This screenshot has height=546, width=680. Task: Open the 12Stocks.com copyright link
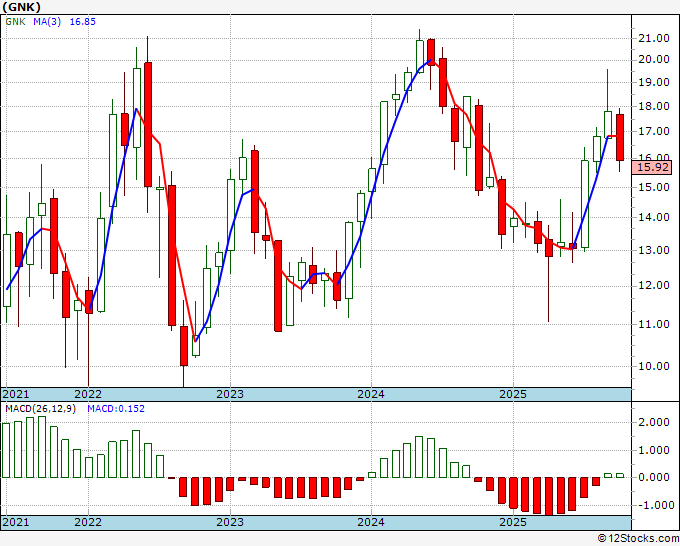638,538
